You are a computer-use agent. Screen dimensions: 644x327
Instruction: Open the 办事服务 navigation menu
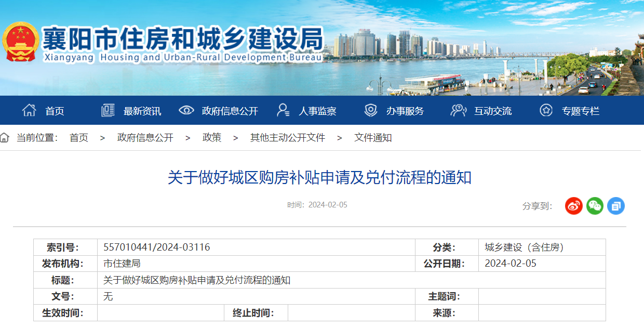point(405,111)
